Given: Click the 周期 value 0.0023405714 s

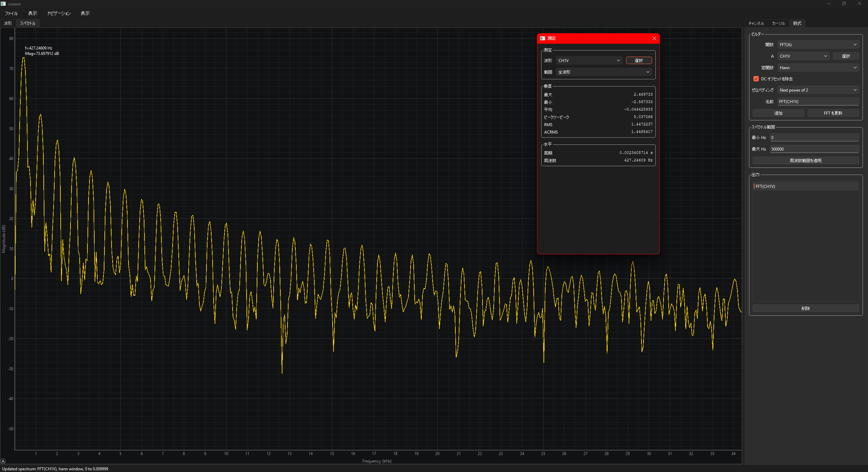Looking at the screenshot, I should pyautogui.click(x=636, y=153).
